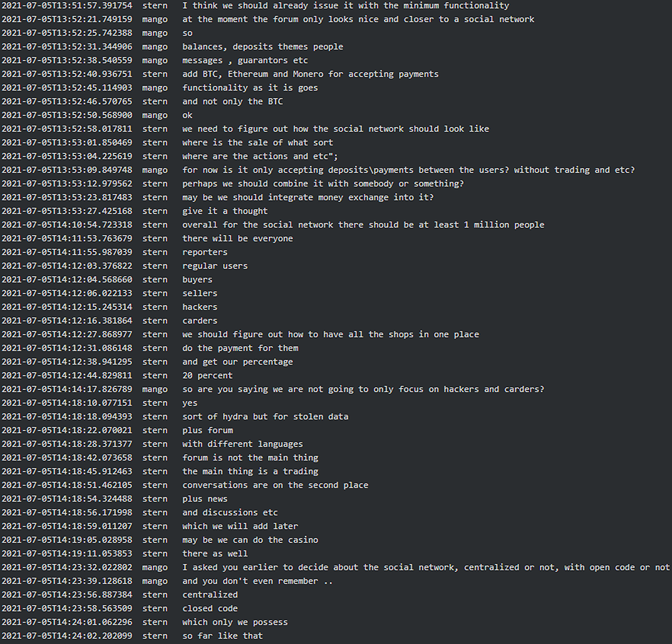This screenshot has height=644, width=672.
Task: Click the 'regular users' message
Action: point(214,266)
